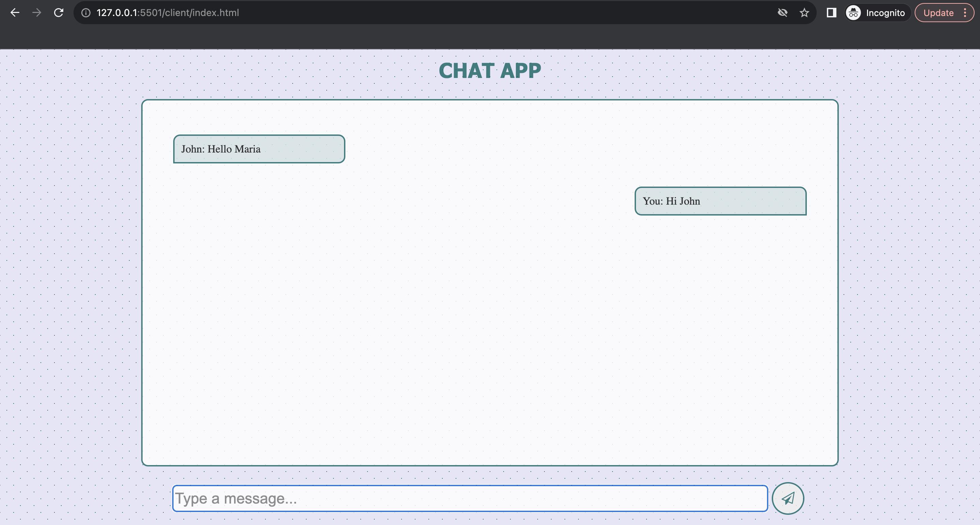This screenshot has width=980, height=525.
Task: Click the browser back arrow
Action: [15, 13]
